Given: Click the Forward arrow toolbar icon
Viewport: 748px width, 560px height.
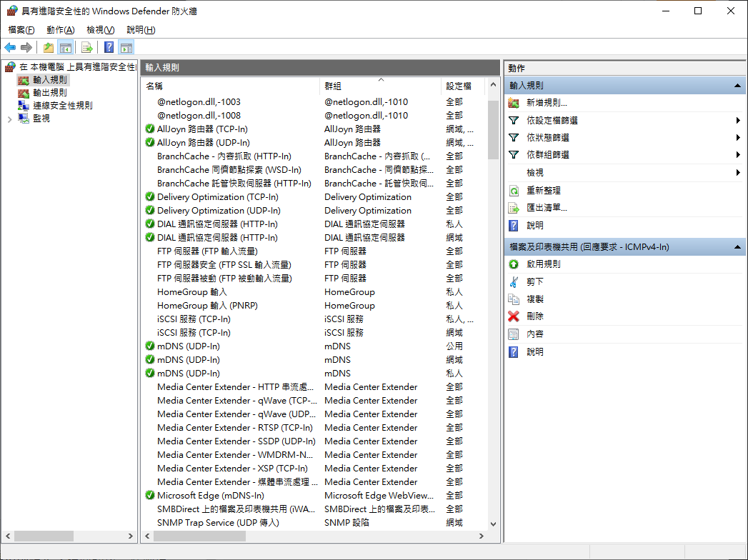Looking at the screenshot, I should [26, 47].
